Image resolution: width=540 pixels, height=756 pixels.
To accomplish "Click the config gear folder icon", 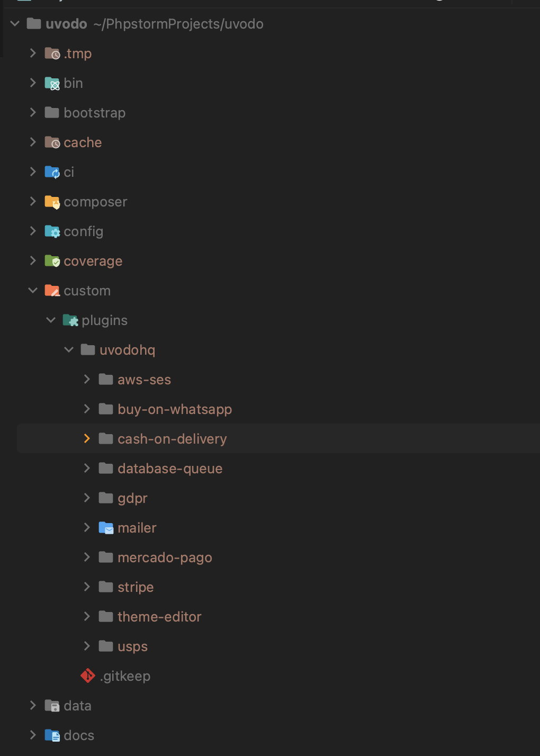I will coord(52,231).
